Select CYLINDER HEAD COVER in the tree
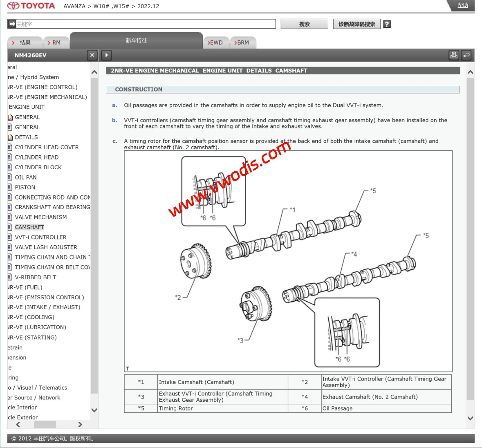 coord(47,147)
